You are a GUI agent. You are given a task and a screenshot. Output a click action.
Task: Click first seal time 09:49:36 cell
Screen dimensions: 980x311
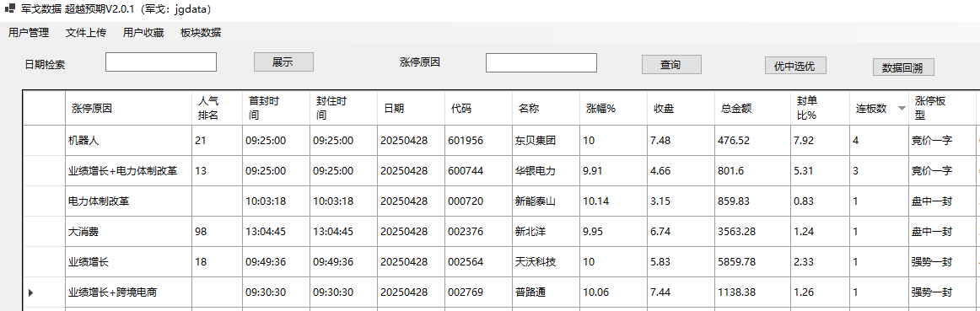pyautogui.click(x=276, y=261)
